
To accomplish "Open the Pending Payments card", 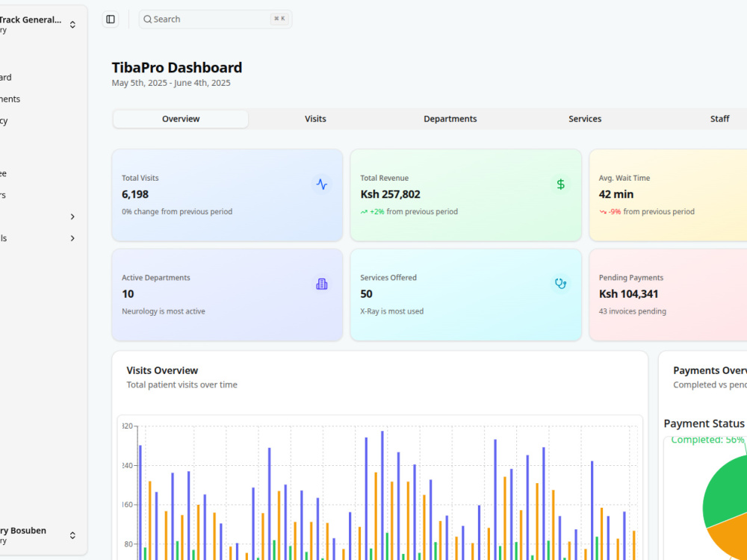I will click(x=668, y=295).
